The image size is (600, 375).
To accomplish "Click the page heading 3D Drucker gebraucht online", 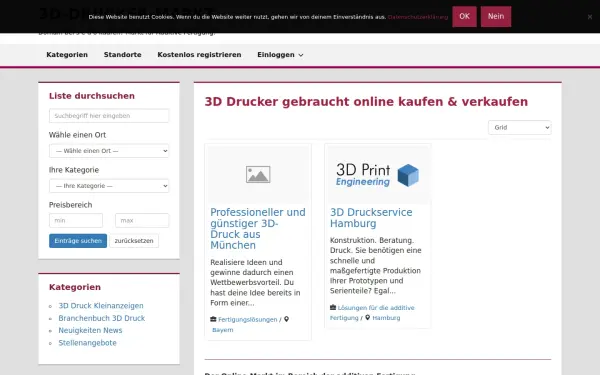I will pos(366,102).
